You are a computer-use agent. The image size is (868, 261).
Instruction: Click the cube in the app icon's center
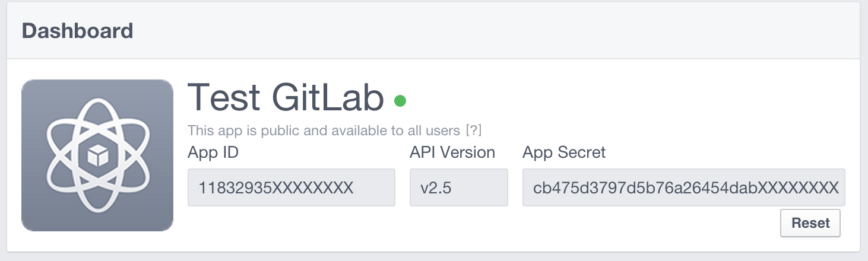(97, 156)
